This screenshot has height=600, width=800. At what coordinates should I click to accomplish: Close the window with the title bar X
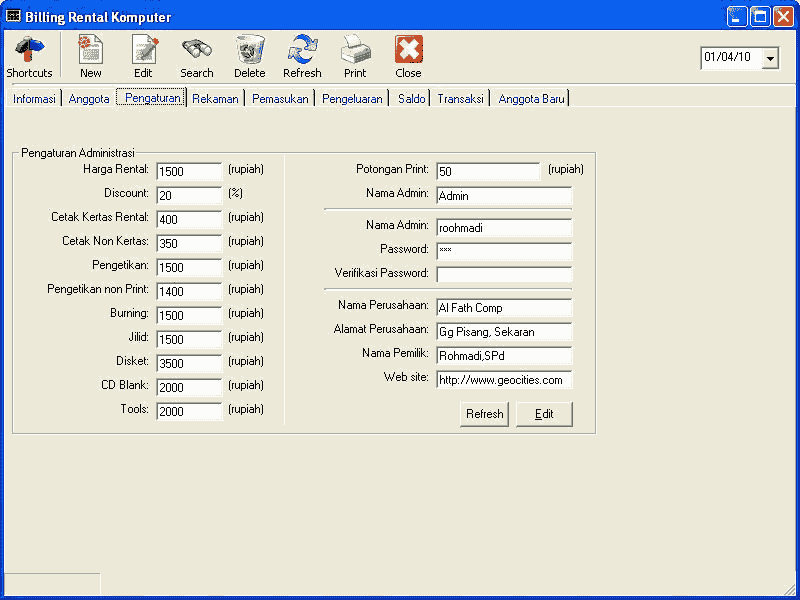[x=783, y=17]
